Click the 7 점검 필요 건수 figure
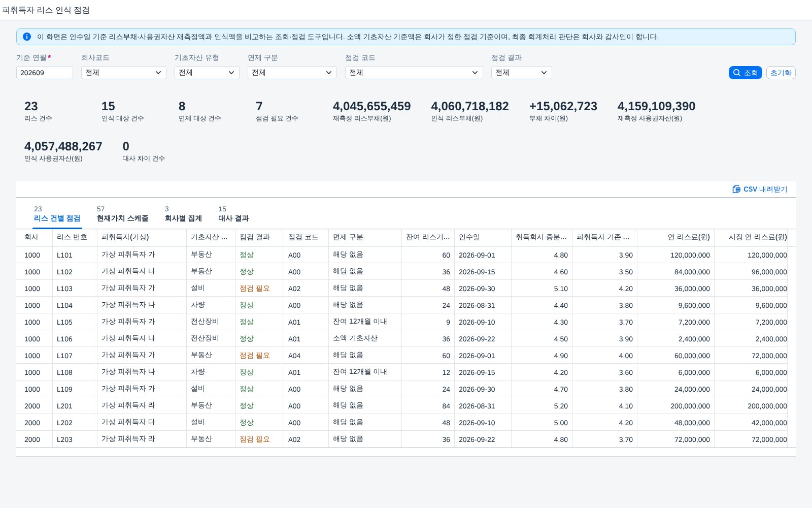Image resolution: width=812 pixels, height=508 pixels. point(259,106)
